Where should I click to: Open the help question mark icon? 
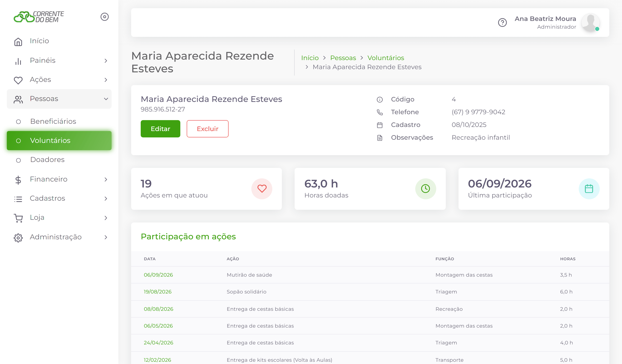pyautogui.click(x=502, y=23)
